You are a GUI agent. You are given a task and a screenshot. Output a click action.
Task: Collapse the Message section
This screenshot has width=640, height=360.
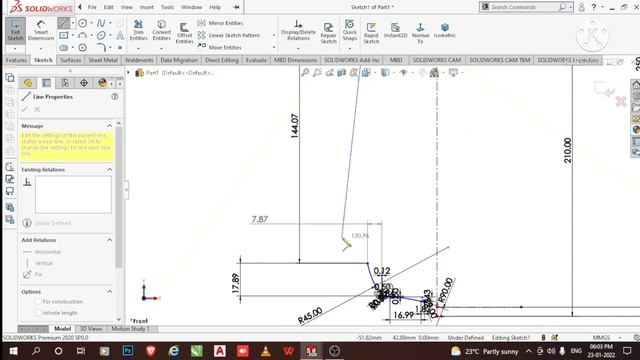(x=109, y=126)
